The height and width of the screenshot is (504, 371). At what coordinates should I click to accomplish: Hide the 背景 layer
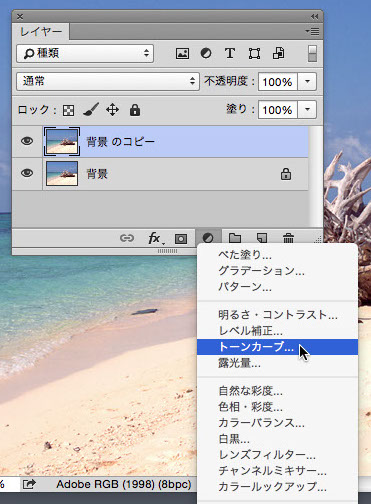pos(27,173)
